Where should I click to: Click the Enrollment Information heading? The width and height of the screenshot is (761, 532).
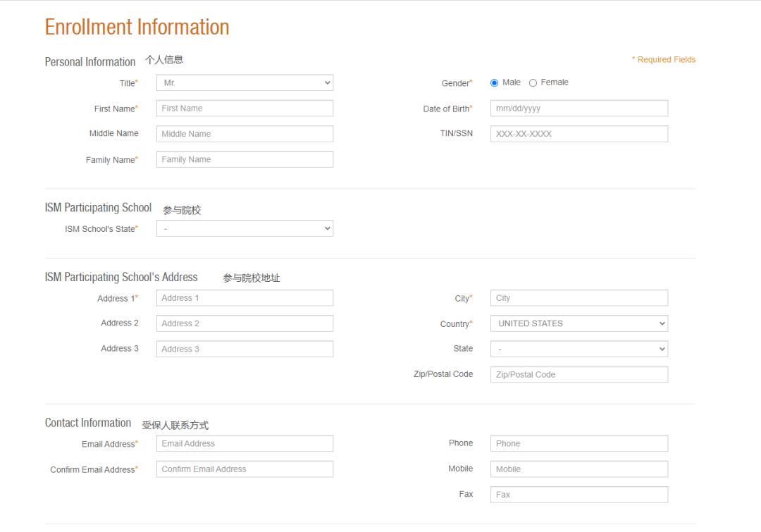pyautogui.click(x=137, y=27)
